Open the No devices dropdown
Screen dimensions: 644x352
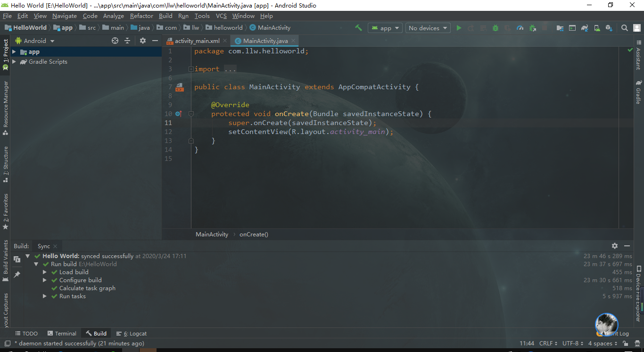pos(428,28)
